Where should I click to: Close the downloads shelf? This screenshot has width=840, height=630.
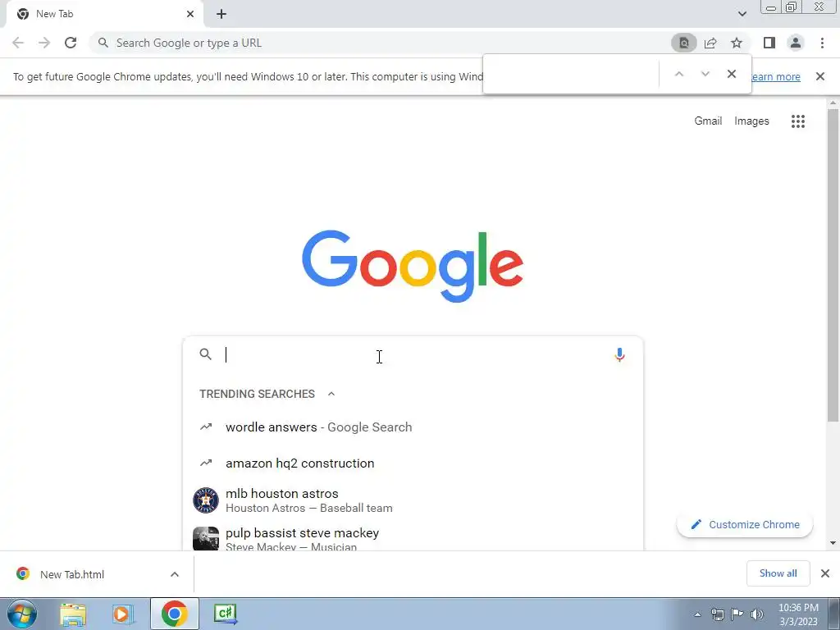pyautogui.click(x=825, y=573)
